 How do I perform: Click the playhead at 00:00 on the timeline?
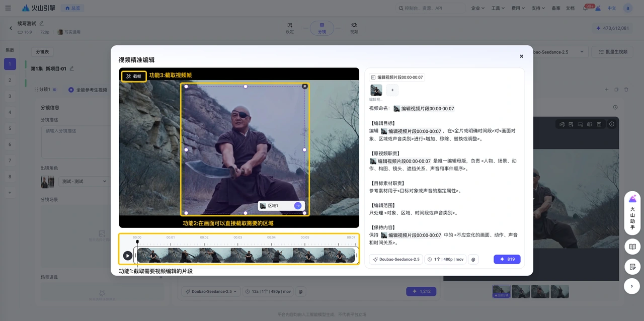click(137, 242)
